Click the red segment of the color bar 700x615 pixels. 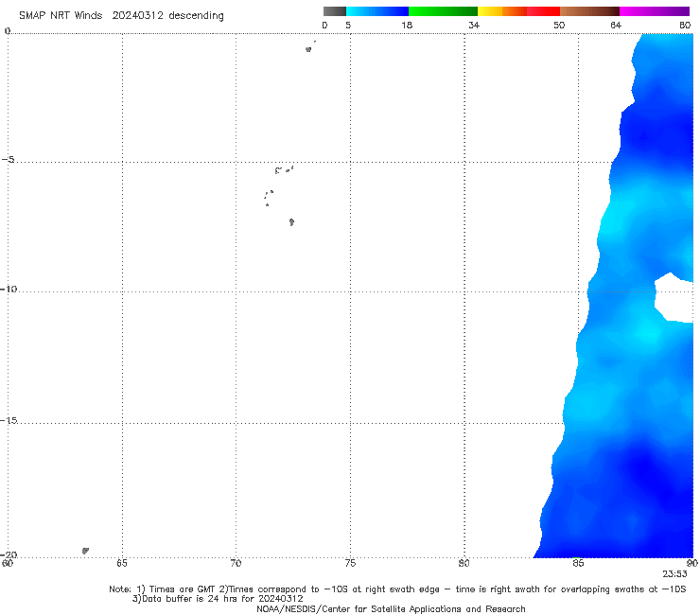pos(543,11)
